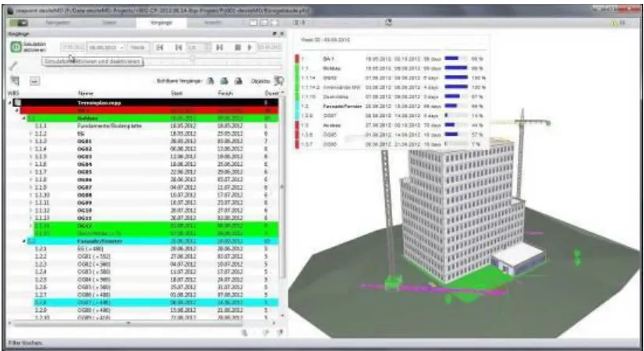Open the simulation date dropdown
The height and width of the screenshot is (351, 644).
(105, 48)
